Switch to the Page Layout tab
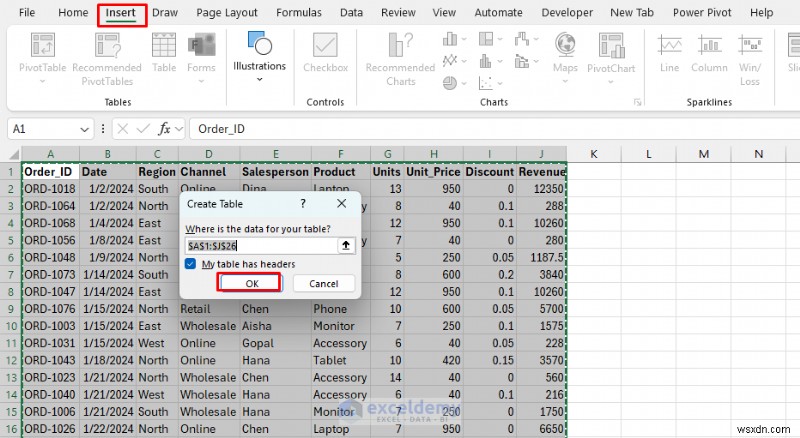This screenshot has height=438, width=800. pos(227,13)
